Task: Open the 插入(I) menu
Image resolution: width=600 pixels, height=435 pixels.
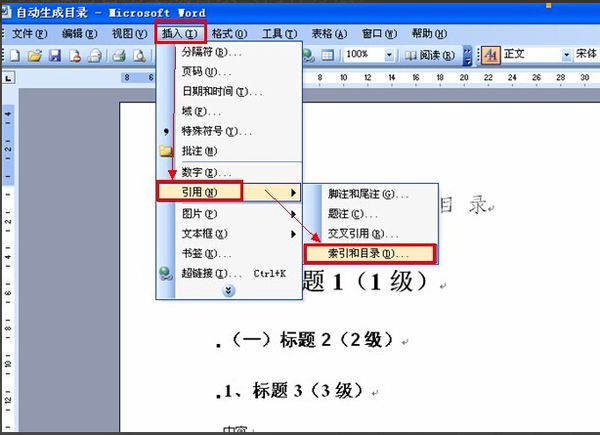Action: pyautogui.click(x=180, y=34)
